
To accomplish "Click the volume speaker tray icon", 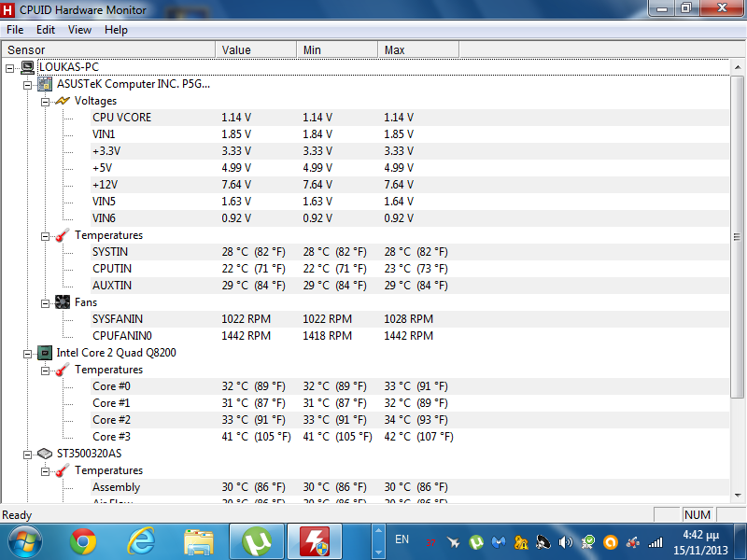I will 566,542.
